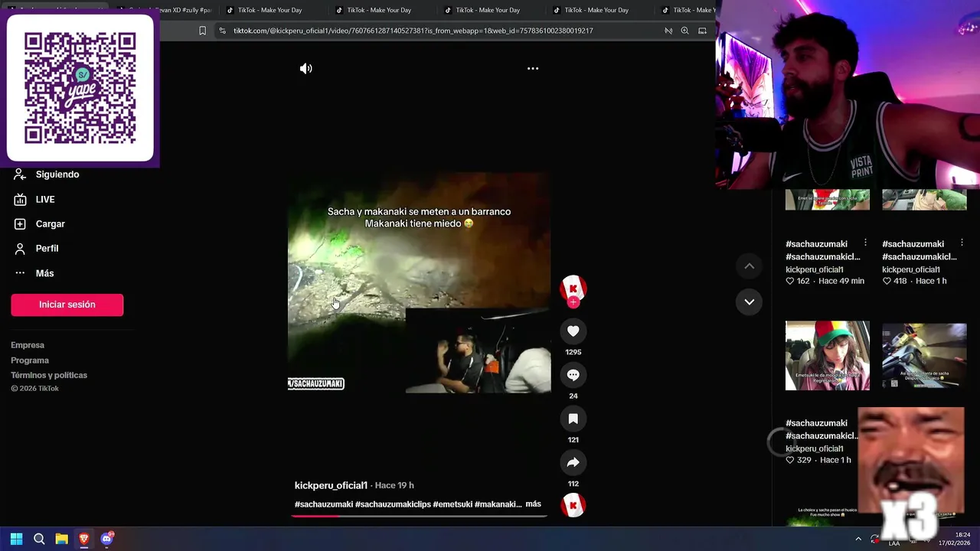Screen dimensions: 980x551
Task: Open the #sachauzumakiclips hashtag in the caption
Action: click(x=393, y=504)
